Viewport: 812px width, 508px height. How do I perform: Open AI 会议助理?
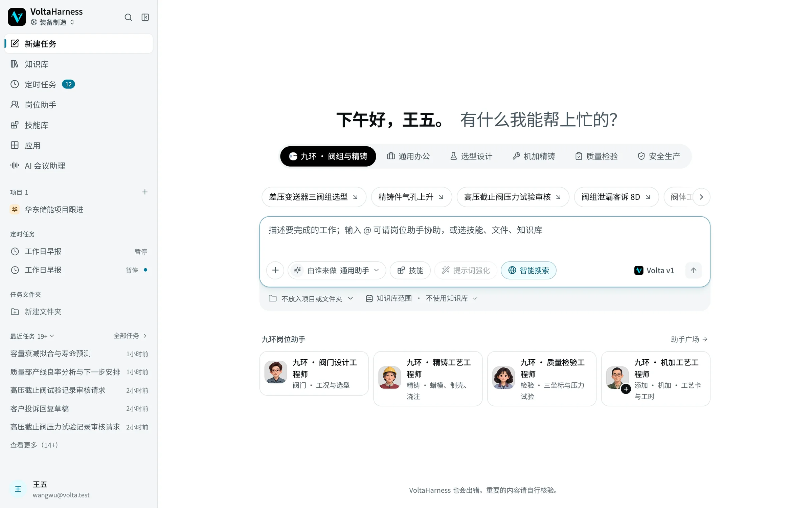78,166
